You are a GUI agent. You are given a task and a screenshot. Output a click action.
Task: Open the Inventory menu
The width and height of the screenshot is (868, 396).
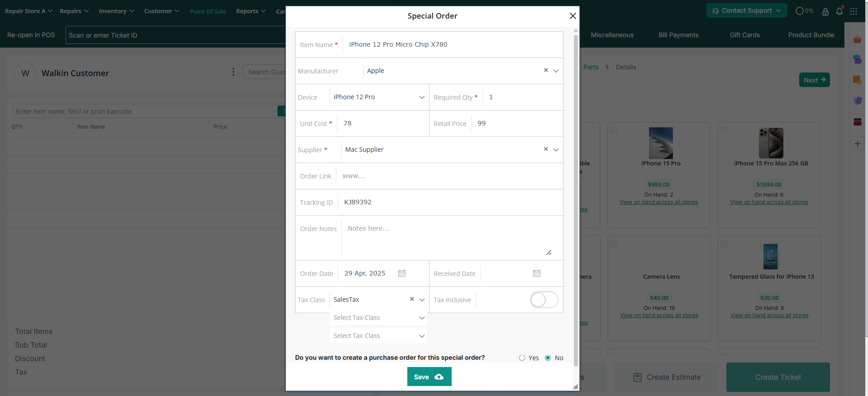pyautogui.click(x=116, y=11)
